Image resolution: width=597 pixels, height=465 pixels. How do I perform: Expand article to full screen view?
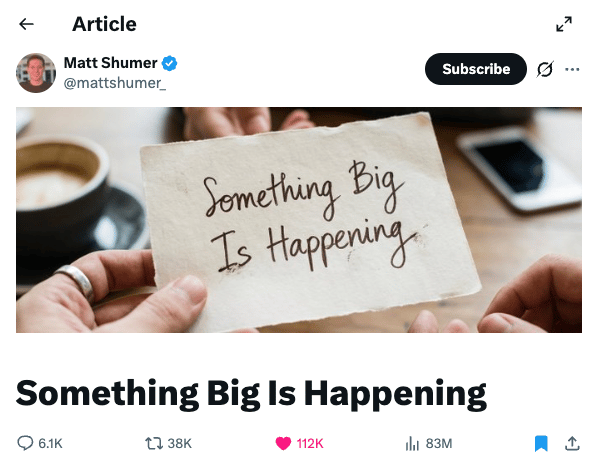(x=564, y=24)
